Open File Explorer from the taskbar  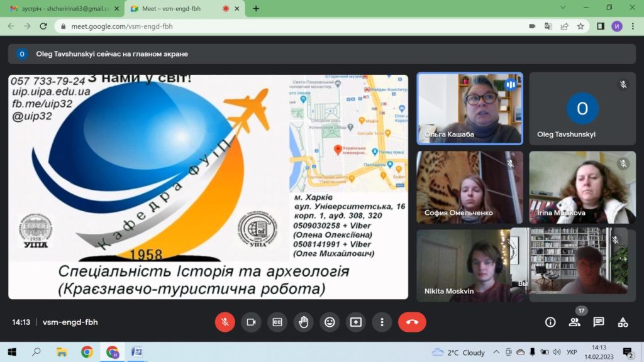click(62, 352)
